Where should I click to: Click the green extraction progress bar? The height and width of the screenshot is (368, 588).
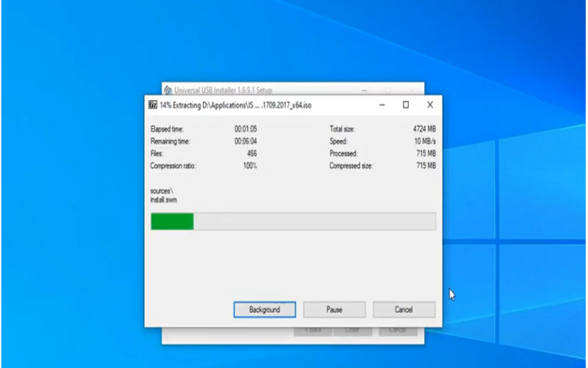[293, 222]
